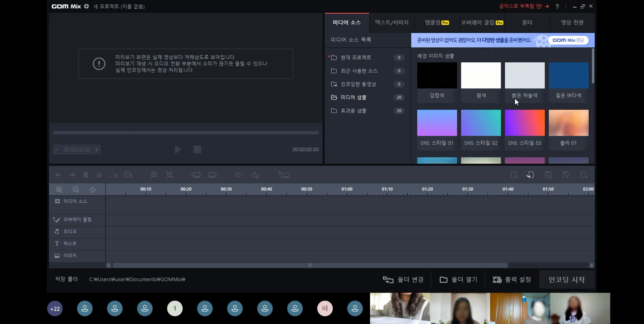The height and width of the screenshot is (324, 644).
Task: Increase timecode with plus button
Action: click(96, 150)
